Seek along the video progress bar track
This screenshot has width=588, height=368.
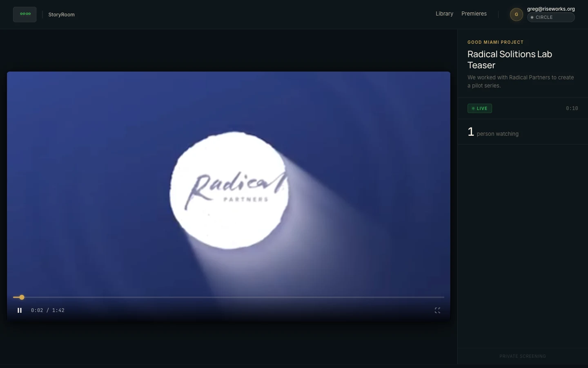point(229,297)
